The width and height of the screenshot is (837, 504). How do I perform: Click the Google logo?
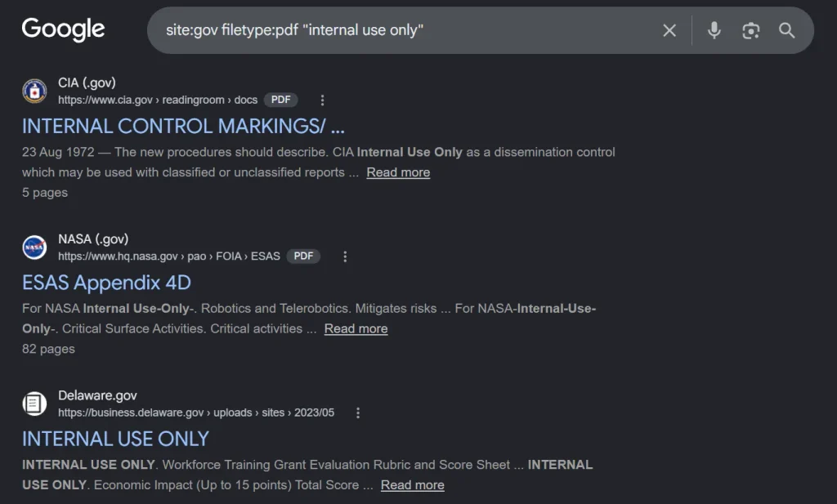[63, 29]
